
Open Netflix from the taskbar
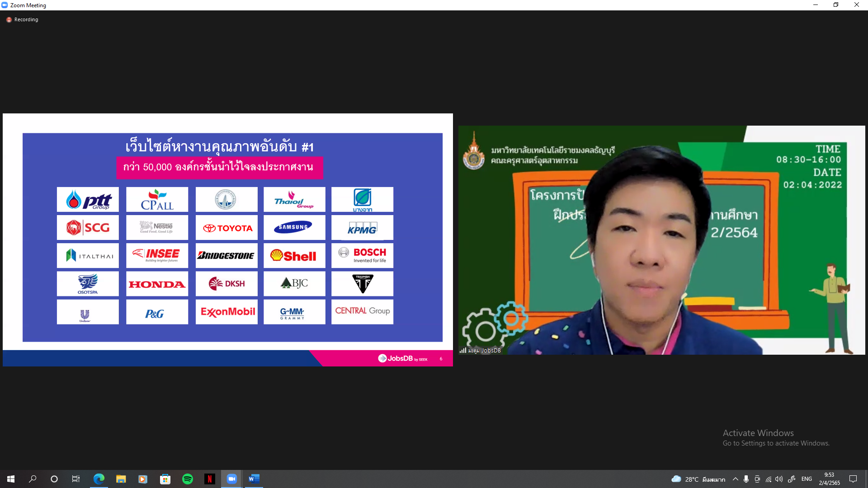tap(209, 479)
